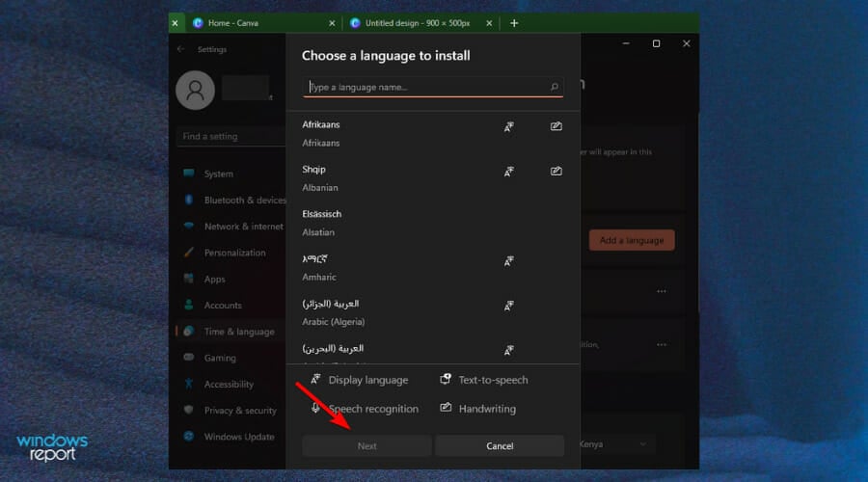Switch to the Home - Canva tab
The image size is (868, 482).
coord(263,23)
